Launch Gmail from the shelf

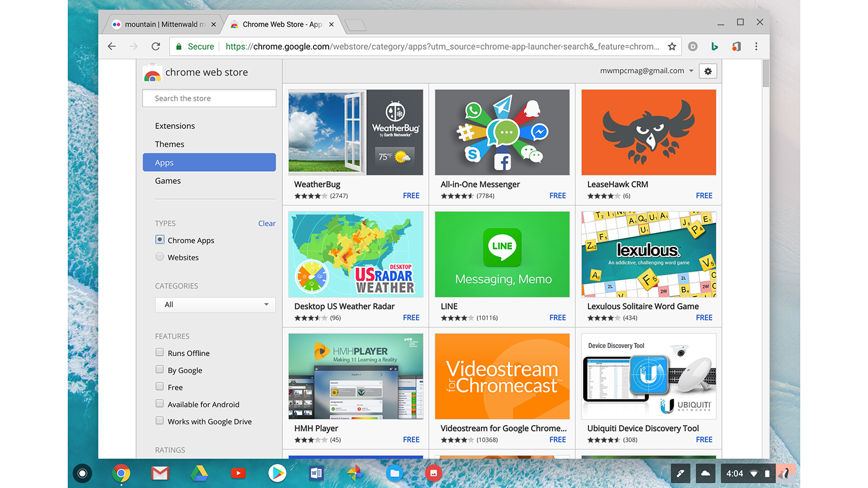point(160,473)
